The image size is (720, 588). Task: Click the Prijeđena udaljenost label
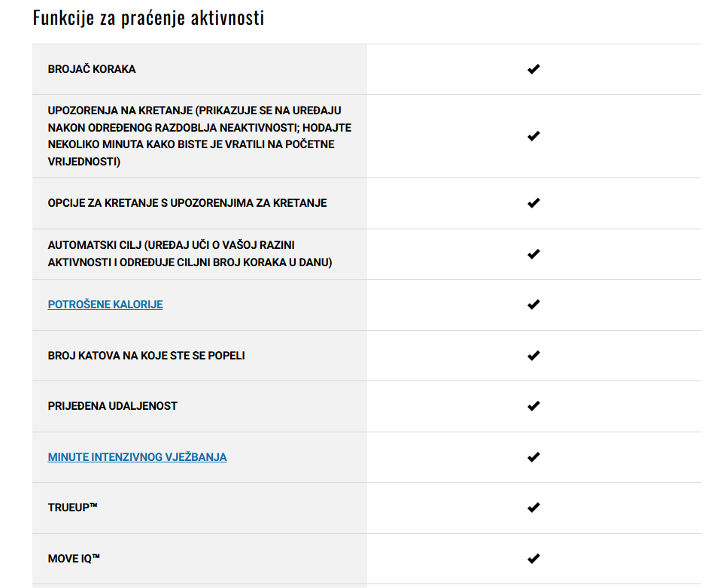pyautogui.click(x=113, y=406)
